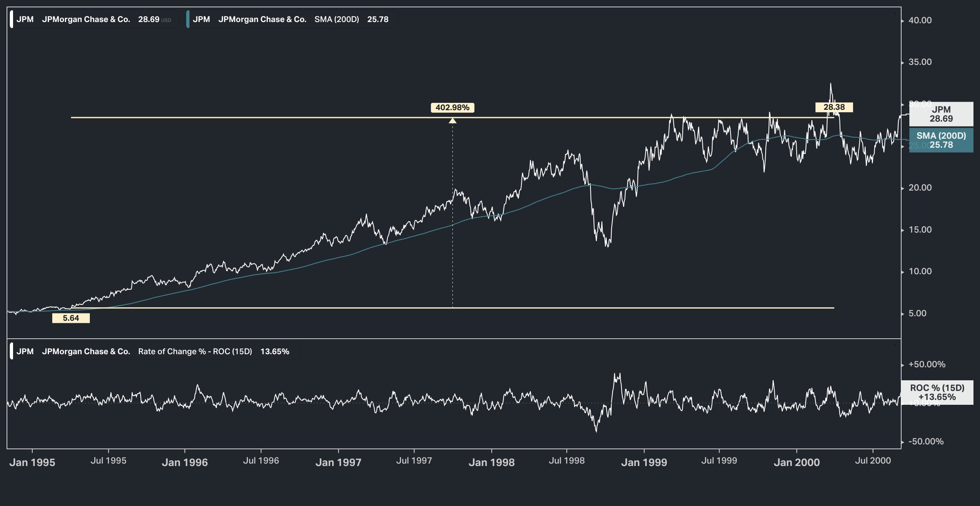Click the Jan 1996 date axis label

[185, 462]
